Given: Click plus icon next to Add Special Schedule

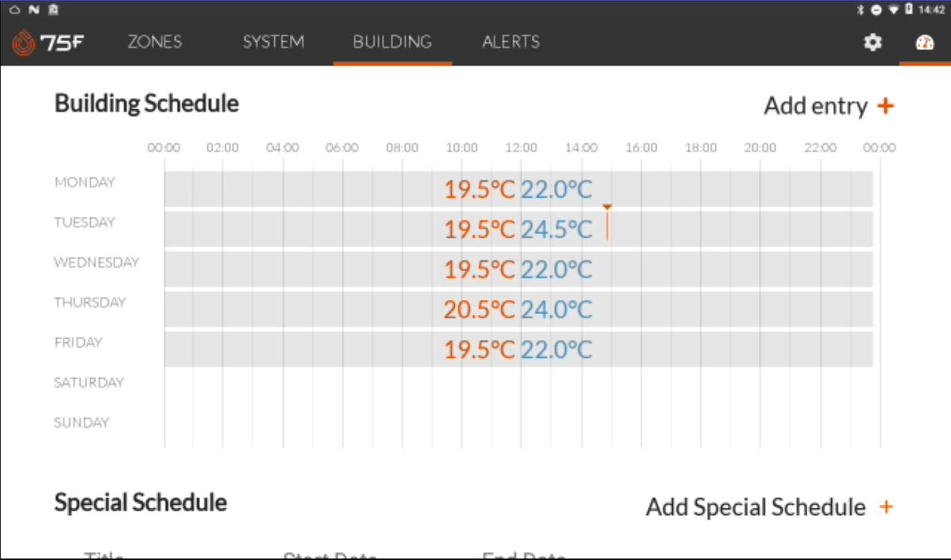Looking at the screenshot, I should pyautogui.click(x=887, y=507).
